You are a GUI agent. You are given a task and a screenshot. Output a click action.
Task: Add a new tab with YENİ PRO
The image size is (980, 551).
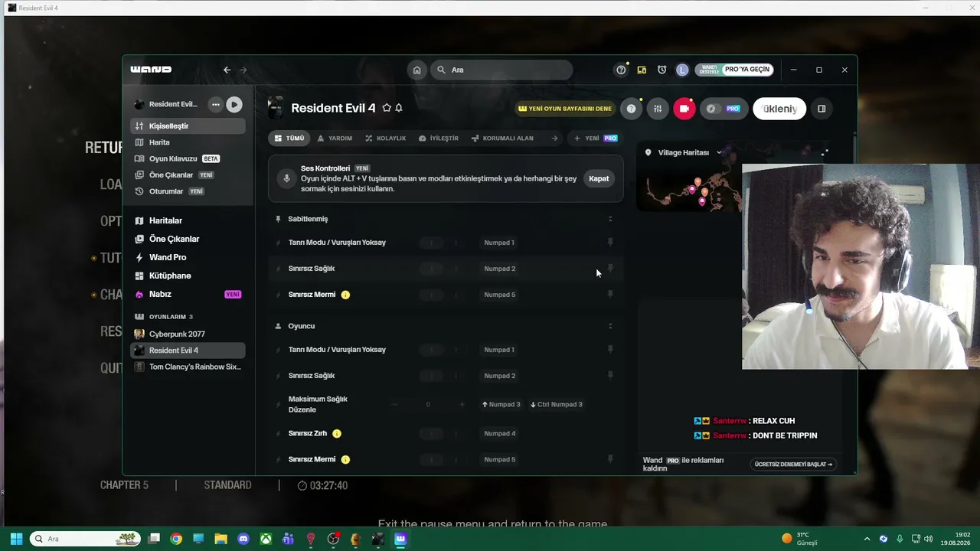pyautogui.click(x=596, y=139)
